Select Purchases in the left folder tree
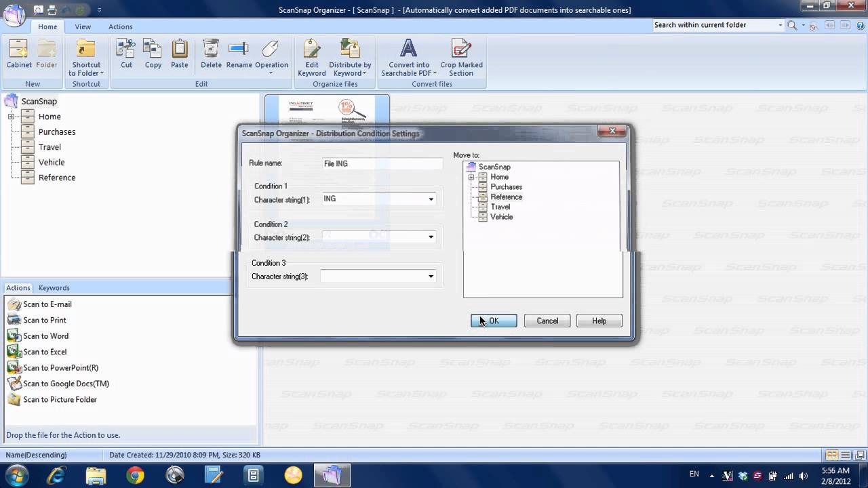868x488 pixels. (x=57, y=132)
